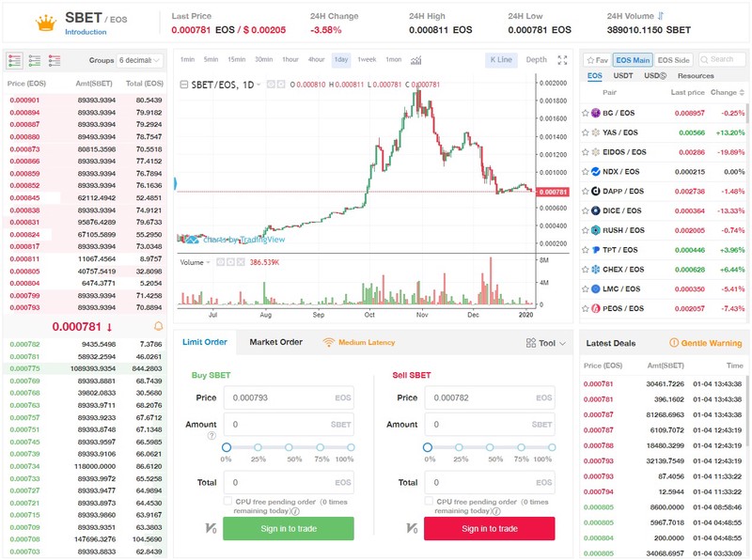
Task: Select the 1day chart interval
Action: (x=341, y=59)
